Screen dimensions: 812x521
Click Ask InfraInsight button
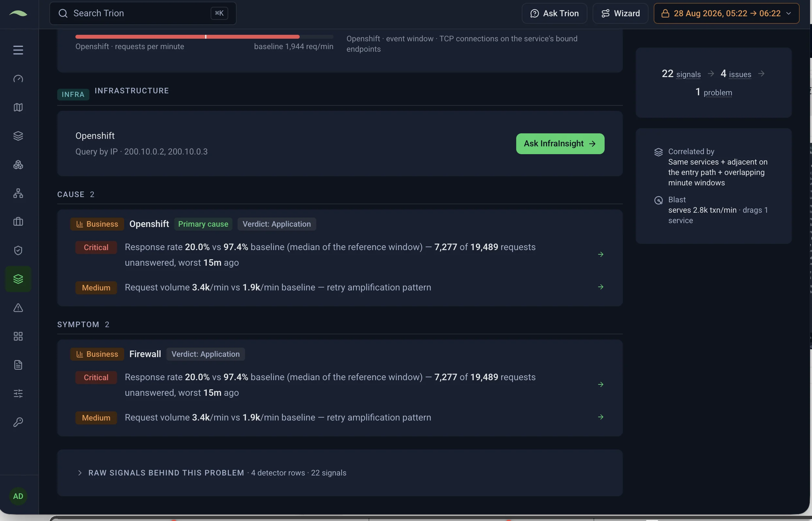coord(560,144)
